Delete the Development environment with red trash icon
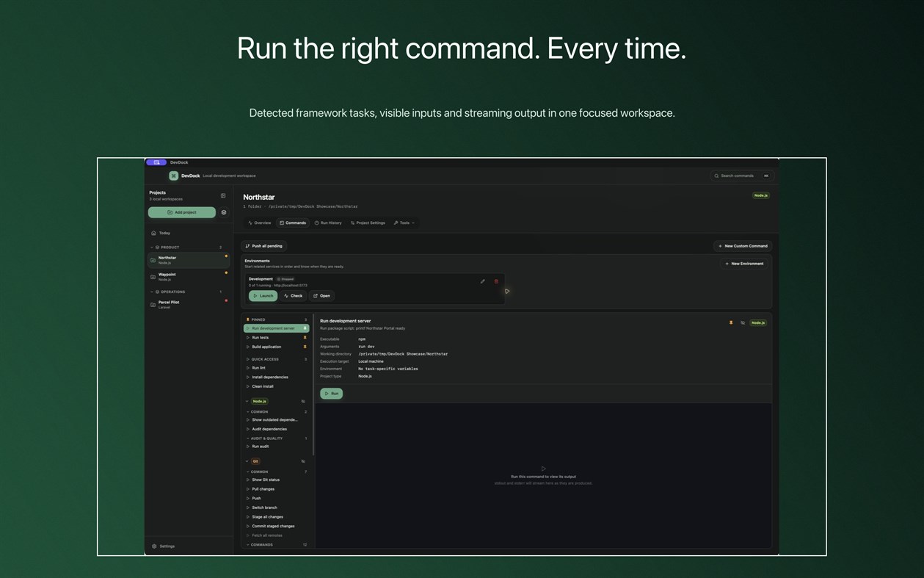 tap(496, 281)
